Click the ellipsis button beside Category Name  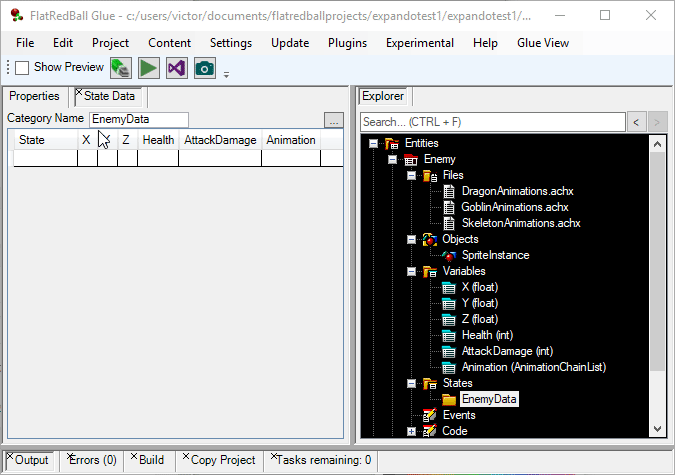click(x=334, y=121)
